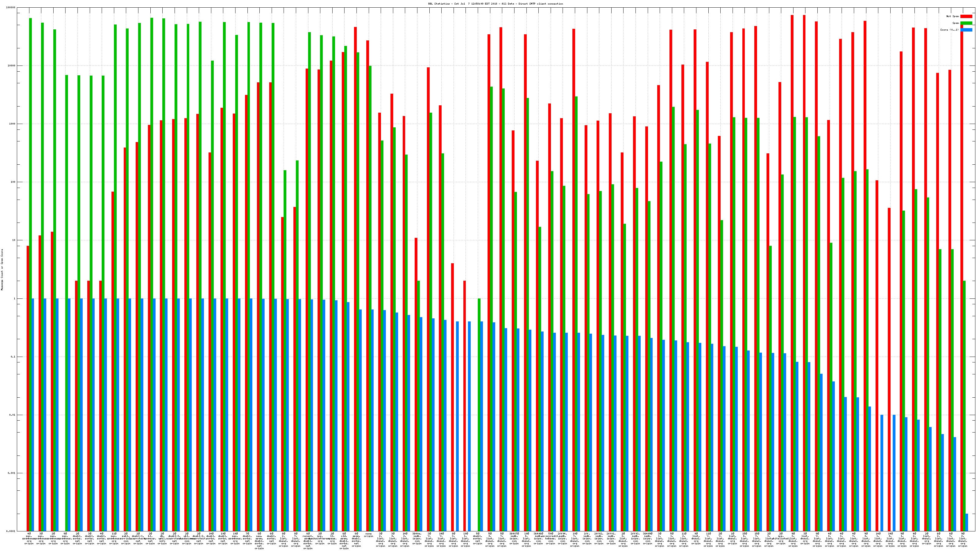Click the 10 y-axis tick label
Image resolution: width=980 pixels, height=551 pixels.
click(14, 240)
